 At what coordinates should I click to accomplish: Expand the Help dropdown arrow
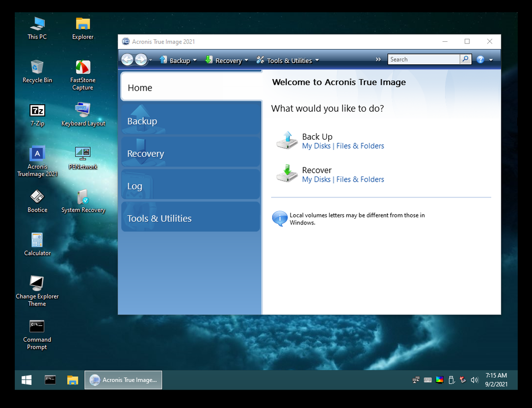point(491,60)
